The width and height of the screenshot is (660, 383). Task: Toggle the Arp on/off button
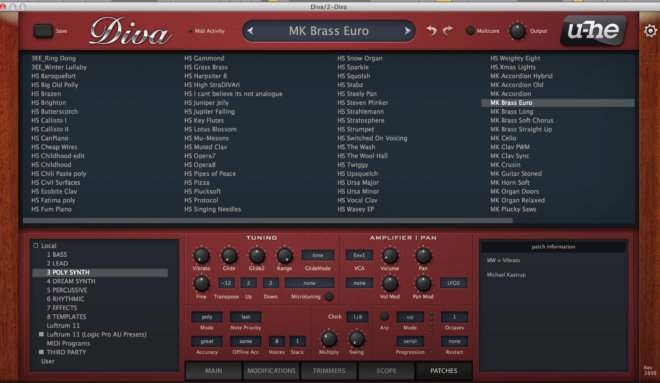tap(384, 316)
